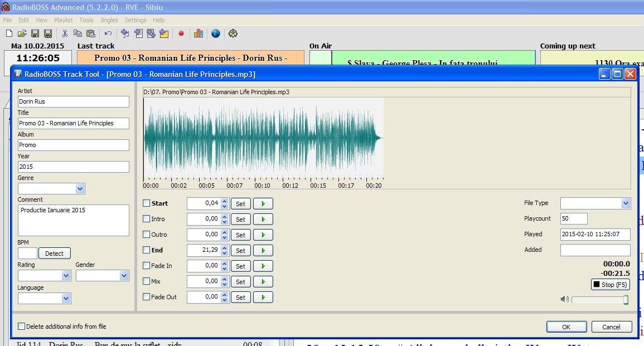Check Delete additional info from file
644x346 pixels.
click(21, 326)
